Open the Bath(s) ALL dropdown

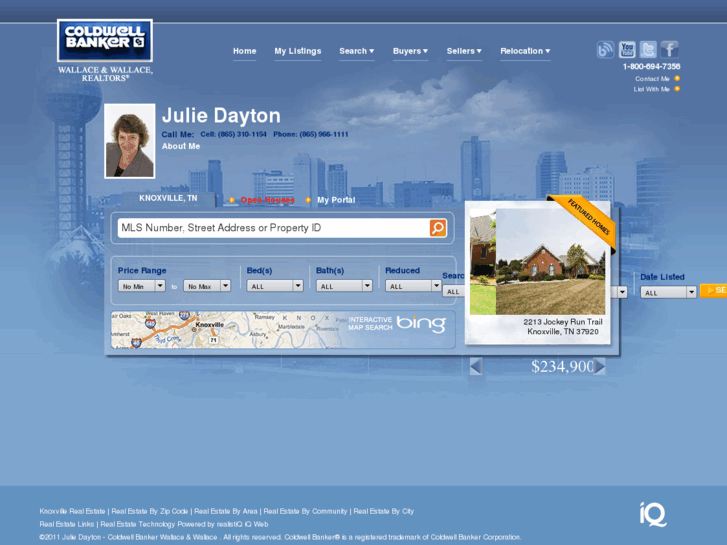(344, 286)
